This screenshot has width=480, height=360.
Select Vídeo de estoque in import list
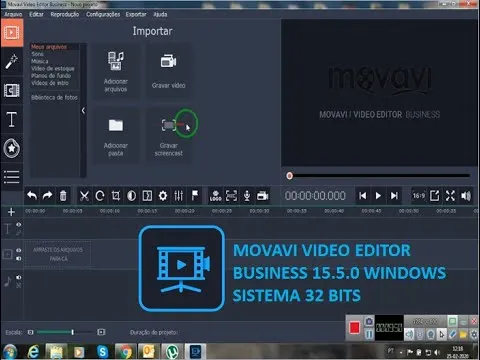[53, 68]
